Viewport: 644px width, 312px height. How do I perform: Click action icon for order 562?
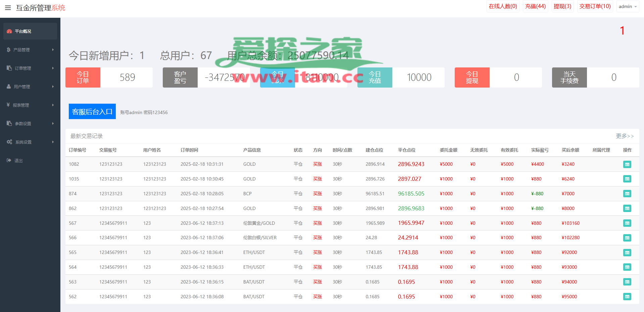(x=627, y=297)
